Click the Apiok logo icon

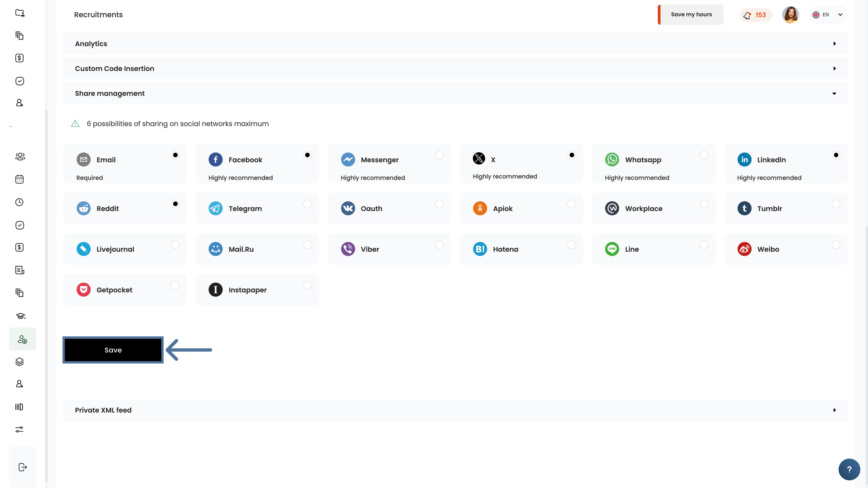click(480, 208)
